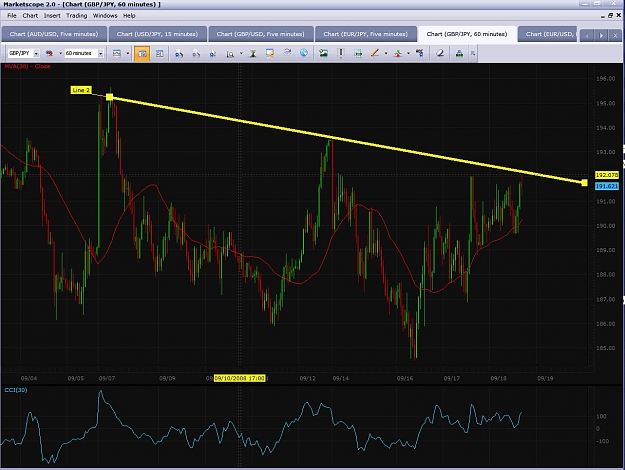Viewport: 625px width, 470px height.
Task: Toggle the chart mode button beside the orange one
Action: 159,53
